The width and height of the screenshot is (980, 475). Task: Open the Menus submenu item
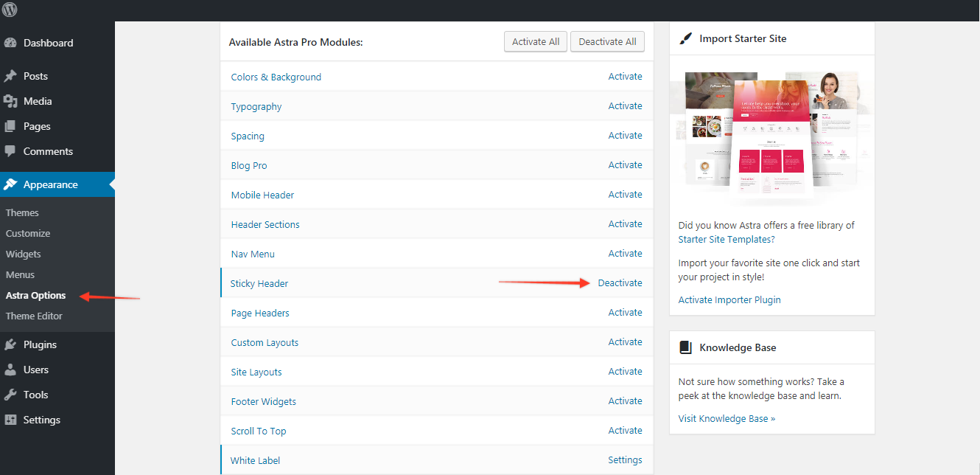[20, 274]
